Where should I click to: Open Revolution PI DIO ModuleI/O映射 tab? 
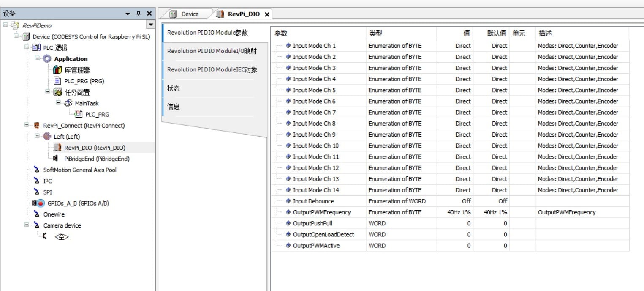tap(212, 51)
